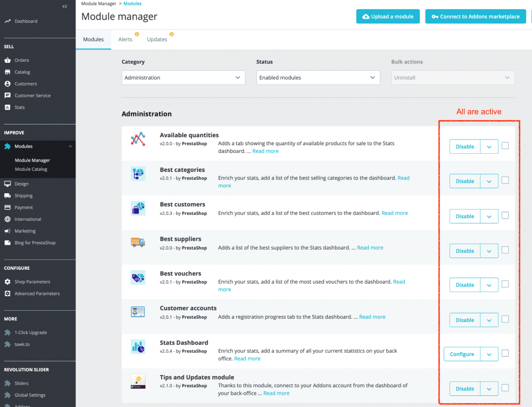Click the Blog for PrestaShop icon

click(7, 243)
